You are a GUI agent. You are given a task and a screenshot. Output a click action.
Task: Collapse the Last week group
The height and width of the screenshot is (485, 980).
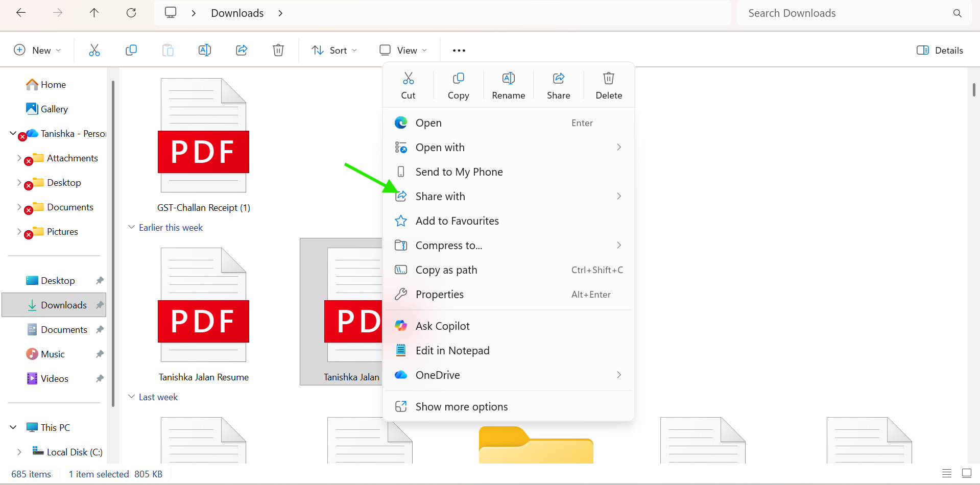tap(132, 397)
